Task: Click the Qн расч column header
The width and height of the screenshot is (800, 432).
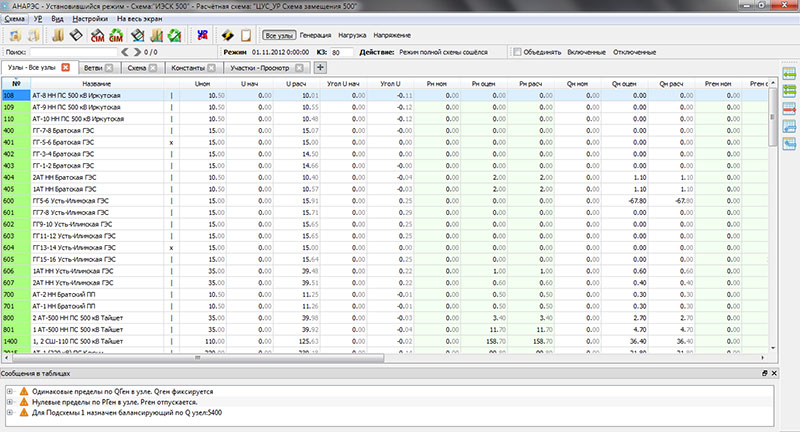Action: click(671, 84)
